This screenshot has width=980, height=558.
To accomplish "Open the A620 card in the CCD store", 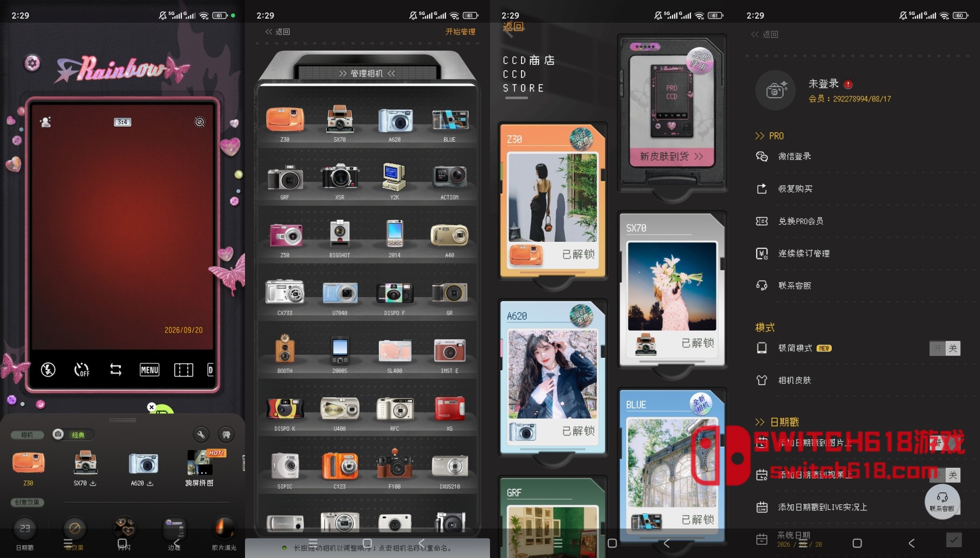I will click(x=552, y=378).
